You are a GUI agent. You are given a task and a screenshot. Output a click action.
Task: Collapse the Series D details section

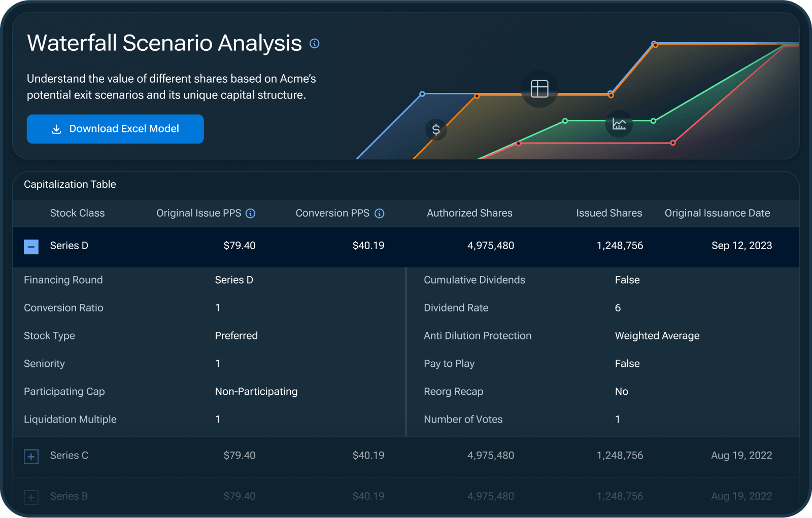[31, 247]
